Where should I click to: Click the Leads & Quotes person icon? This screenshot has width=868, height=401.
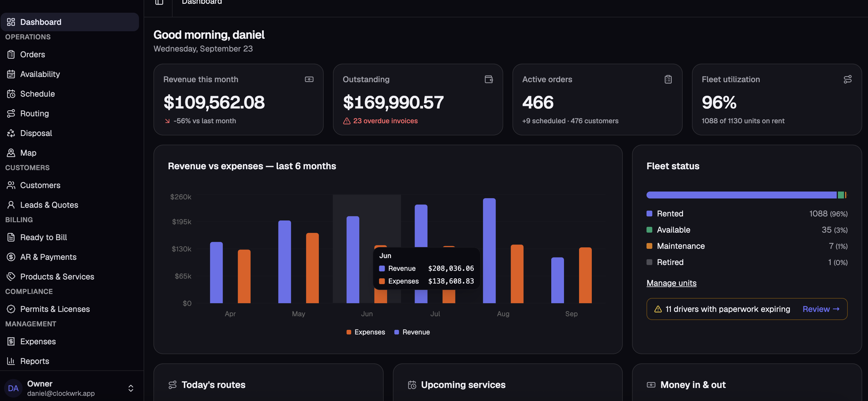point(11,205)
